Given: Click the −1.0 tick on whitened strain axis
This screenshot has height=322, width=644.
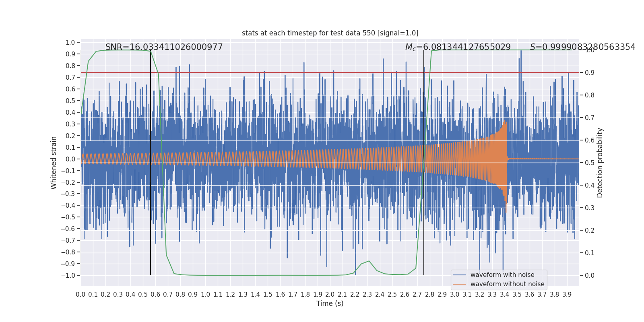Looking at the screenshot, I should click(68, 275).
